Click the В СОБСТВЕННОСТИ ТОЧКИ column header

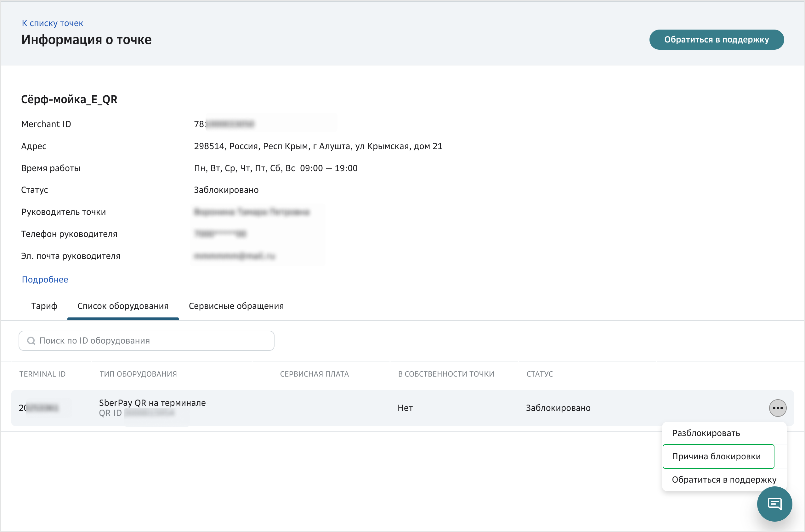coord(446,374)
